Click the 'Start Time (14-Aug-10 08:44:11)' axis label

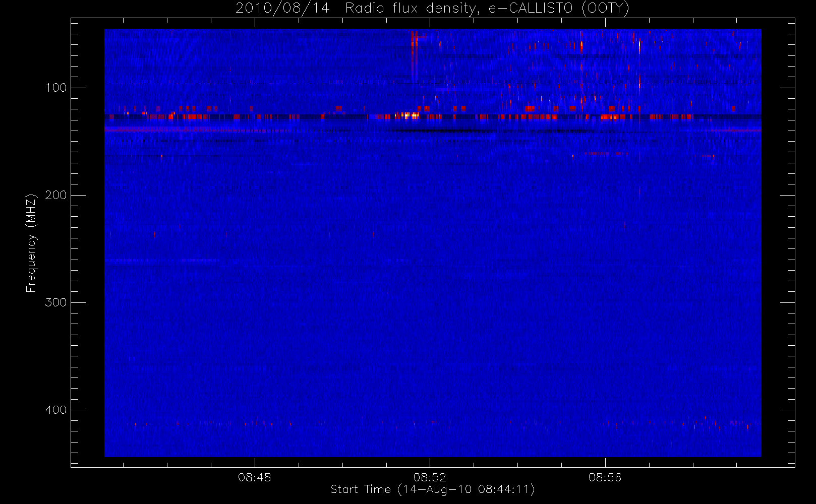(x=432, y=489)
